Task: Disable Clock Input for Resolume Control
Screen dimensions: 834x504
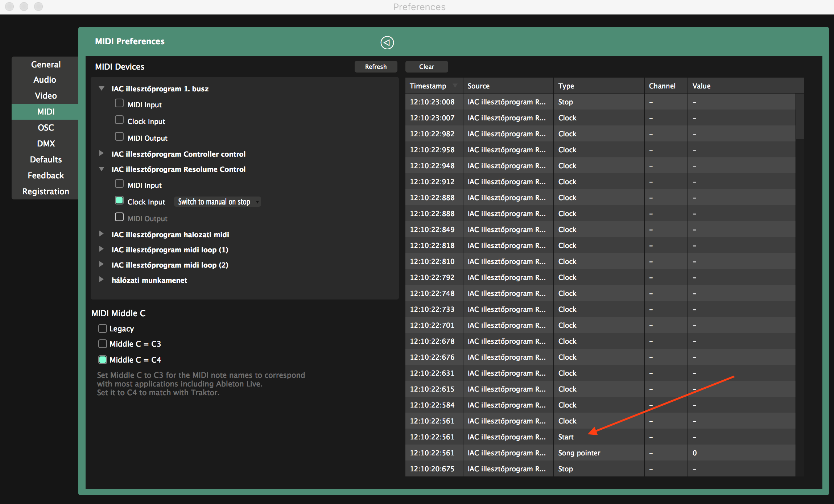Action: coord(119,201)
